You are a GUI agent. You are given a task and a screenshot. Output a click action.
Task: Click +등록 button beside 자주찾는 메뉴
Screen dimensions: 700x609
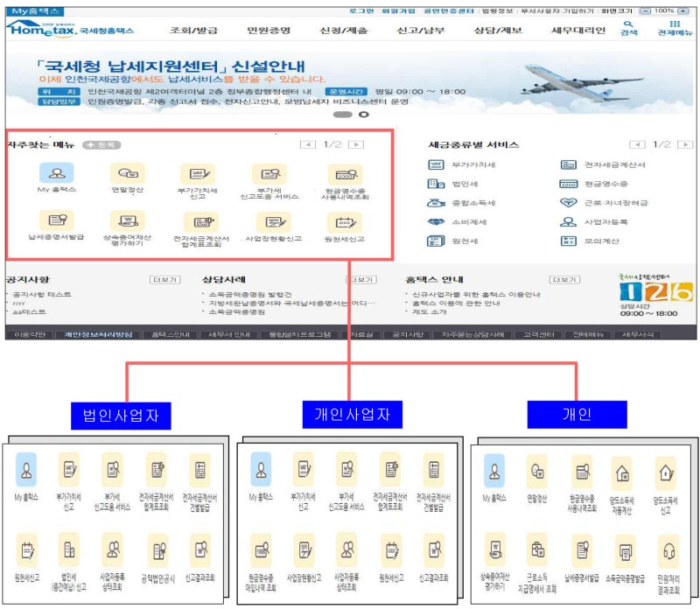click(101, 144)
